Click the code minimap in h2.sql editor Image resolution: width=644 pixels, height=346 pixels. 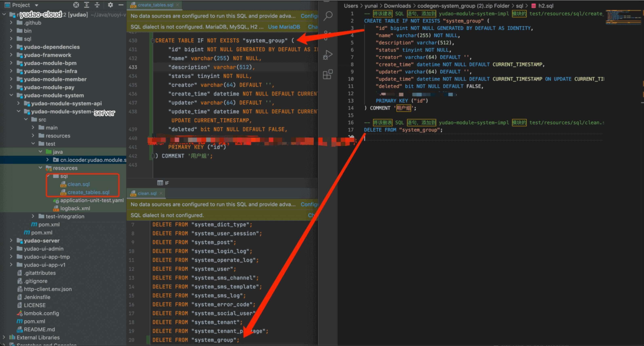623,17
